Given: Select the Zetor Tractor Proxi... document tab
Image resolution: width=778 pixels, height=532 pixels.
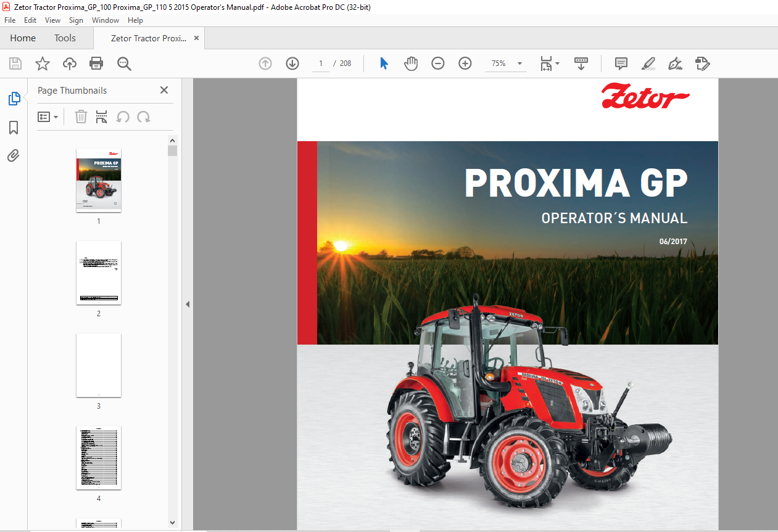Looking at the screenshot, I should [x=149, y=38].
